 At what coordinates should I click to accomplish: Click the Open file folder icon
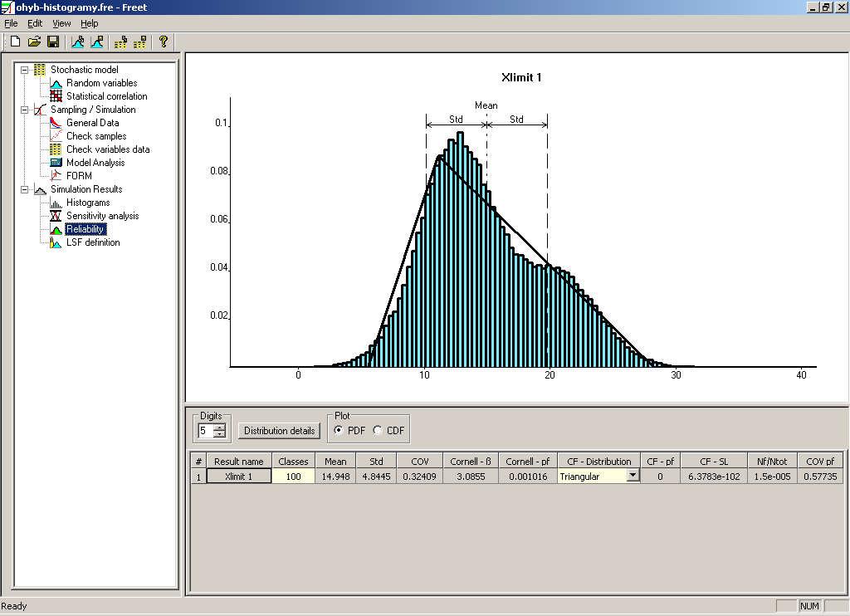coord(34,42)
